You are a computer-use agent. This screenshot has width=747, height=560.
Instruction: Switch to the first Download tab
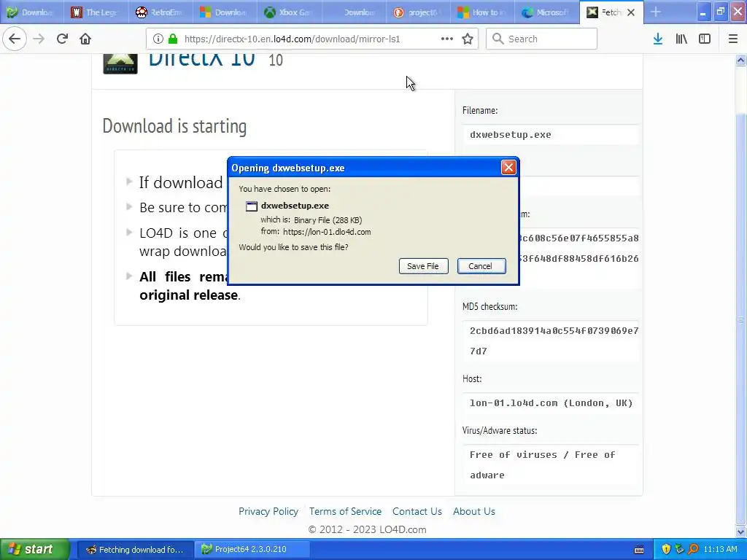(x=32, y=12)
